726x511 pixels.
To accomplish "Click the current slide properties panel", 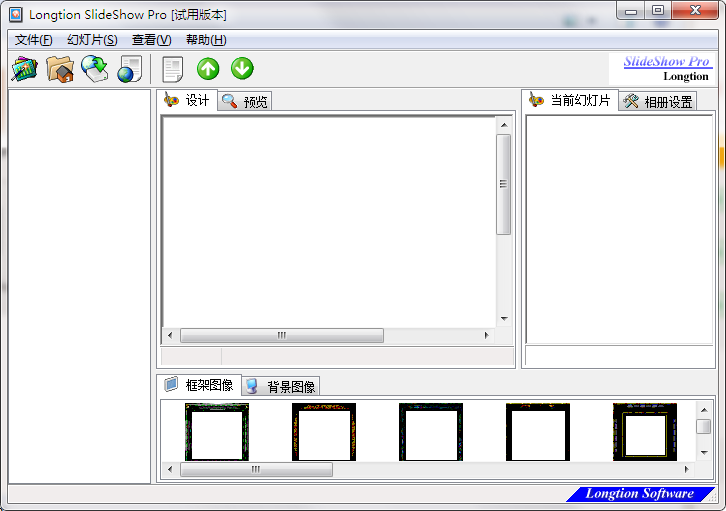I will coord(619,230).
